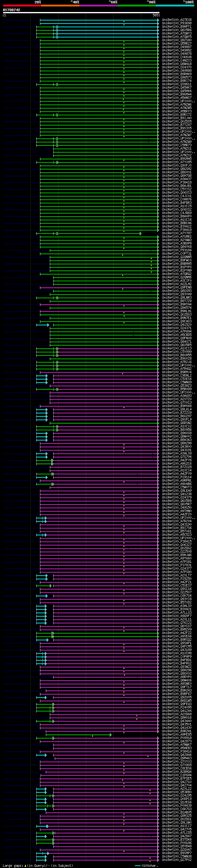Select hit label UniRef100_B9RMJ4

tap(177, 372)
